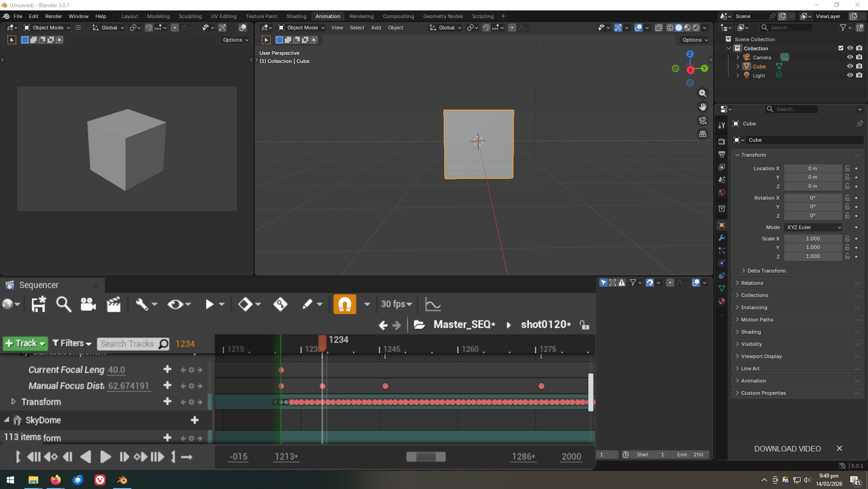Viewport: 868px width, 489px height.
Task: Click the DOWNLOAD VIDEO button
Action: (787, 449)
